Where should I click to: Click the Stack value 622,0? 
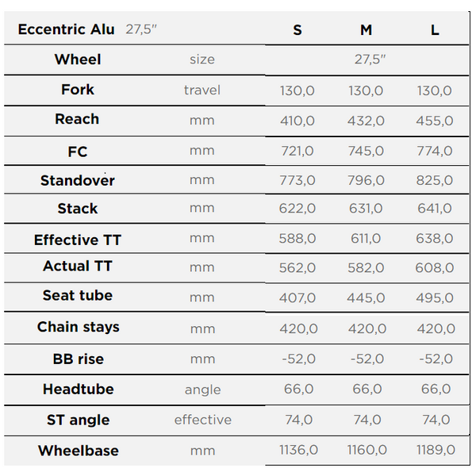pyautogui.click(x=297, y=208)
